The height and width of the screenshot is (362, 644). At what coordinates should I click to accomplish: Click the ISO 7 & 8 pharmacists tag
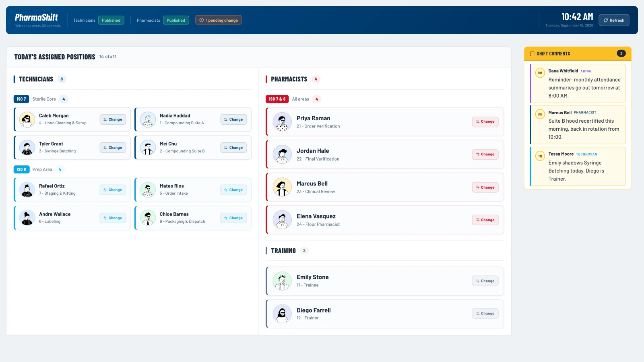click(277, 99)
